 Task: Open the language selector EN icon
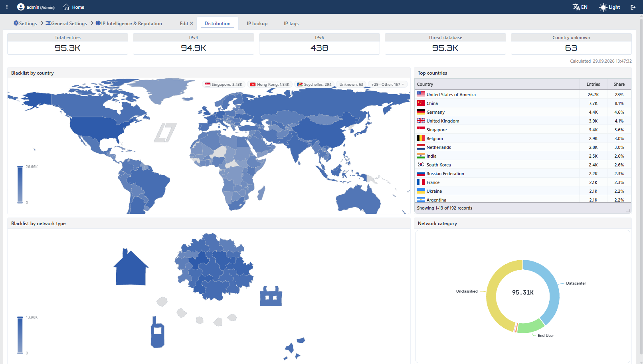point(580,7)
